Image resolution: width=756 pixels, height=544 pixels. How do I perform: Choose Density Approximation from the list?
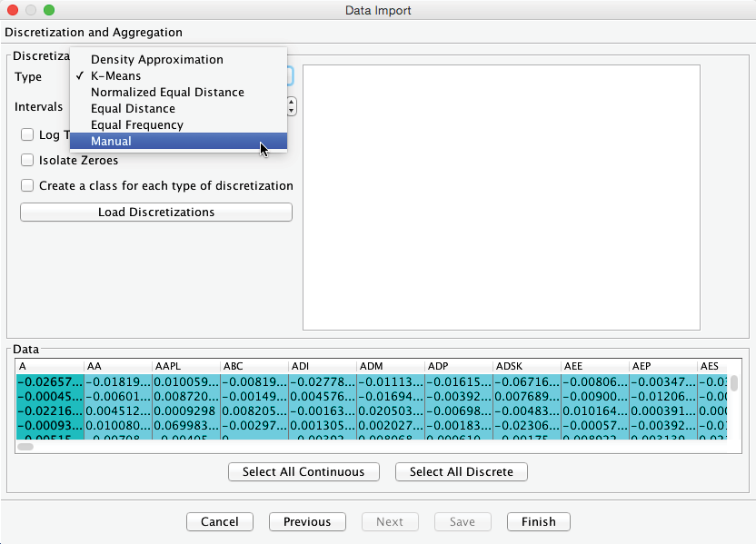[x=156, y=60]
